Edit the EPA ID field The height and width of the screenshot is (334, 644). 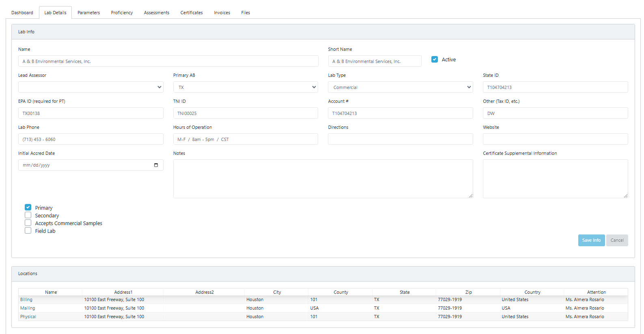coord(91,113)
